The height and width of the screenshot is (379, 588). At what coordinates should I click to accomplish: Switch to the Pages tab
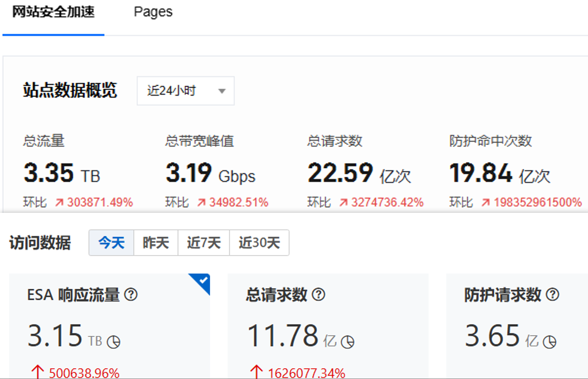coord(153,12)
